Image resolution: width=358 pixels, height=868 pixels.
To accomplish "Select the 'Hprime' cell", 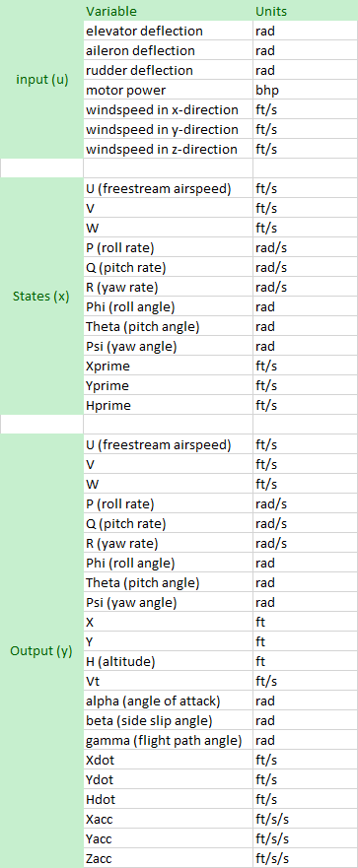I will point(168,406).
